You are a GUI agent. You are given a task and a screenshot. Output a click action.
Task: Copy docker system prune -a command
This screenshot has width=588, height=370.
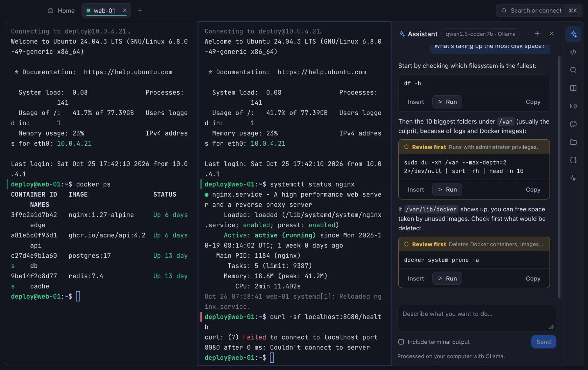coord(533,279)
